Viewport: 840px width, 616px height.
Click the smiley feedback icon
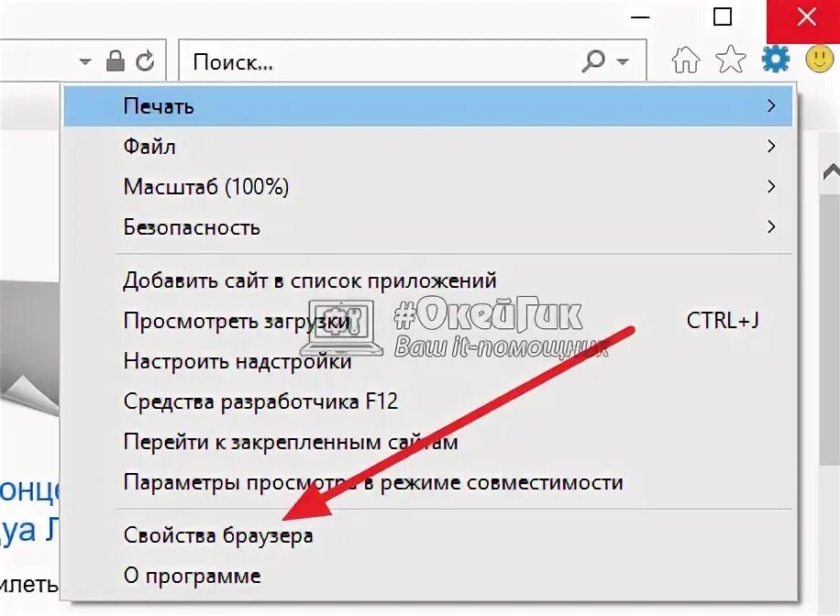(x=820, y=59)
